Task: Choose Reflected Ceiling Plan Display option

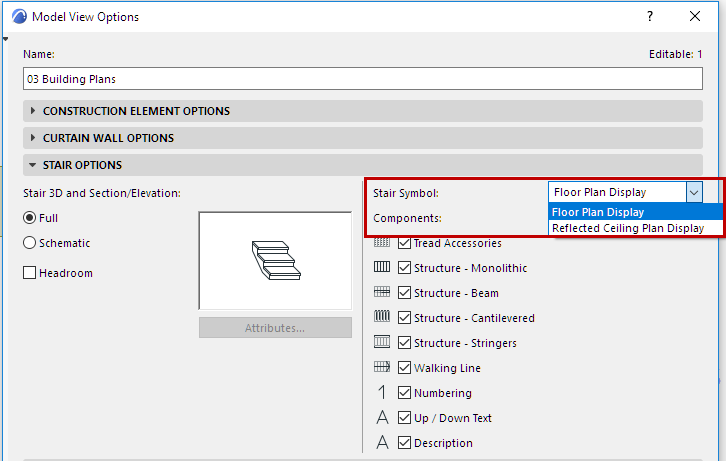Action: click(x=628, y=228)
